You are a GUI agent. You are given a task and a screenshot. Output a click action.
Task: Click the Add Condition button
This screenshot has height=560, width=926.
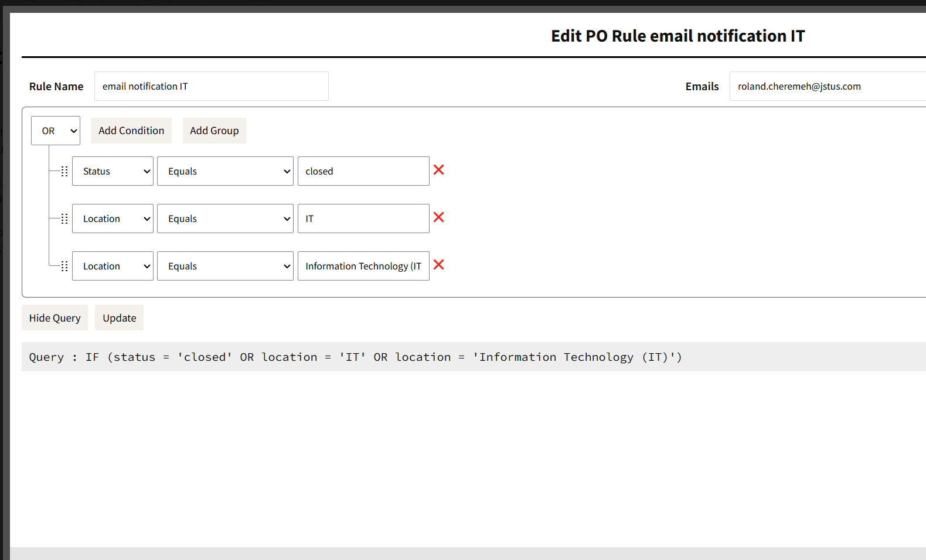(x=131, y=131)
